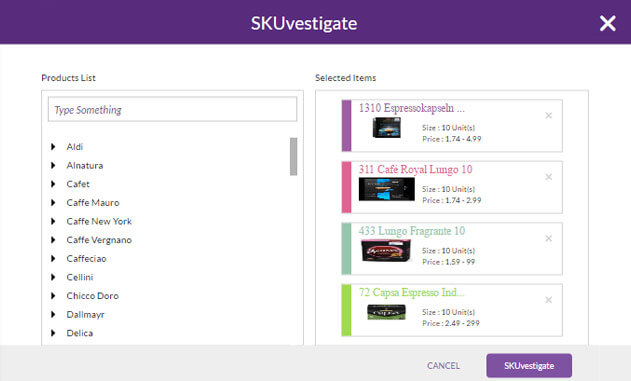This screenshot has width=631, height=381.
Task: Expand the Caffe Mauro tree arrow
Action: (53, 203)
